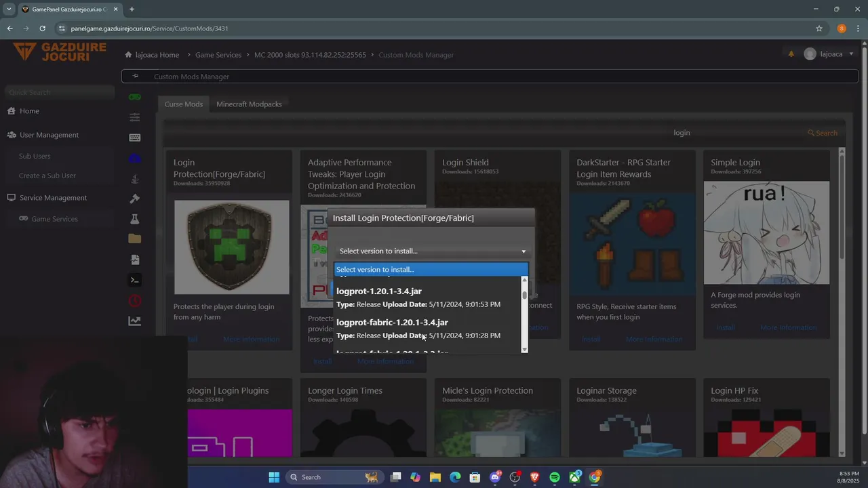This screenshot has height=488, width=868.
Task: Open the green gamepad icon in the service sidebar
Action: pos(135,97)
